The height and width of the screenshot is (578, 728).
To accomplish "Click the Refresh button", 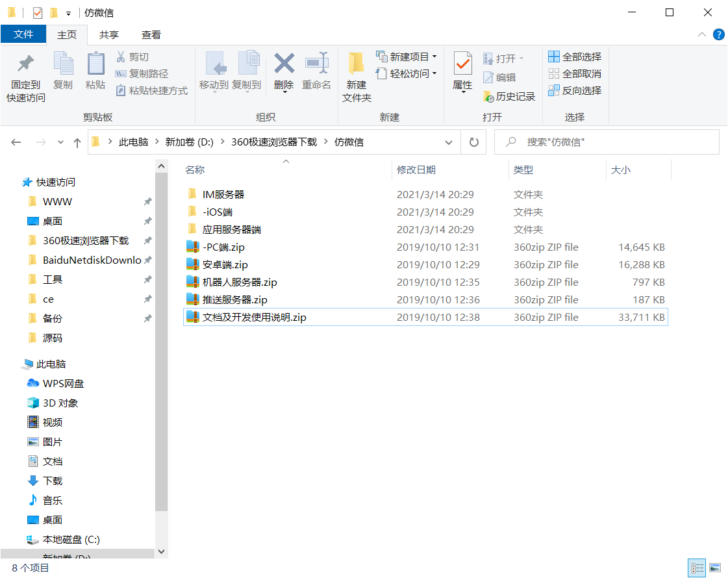I will tap(473, 142).
